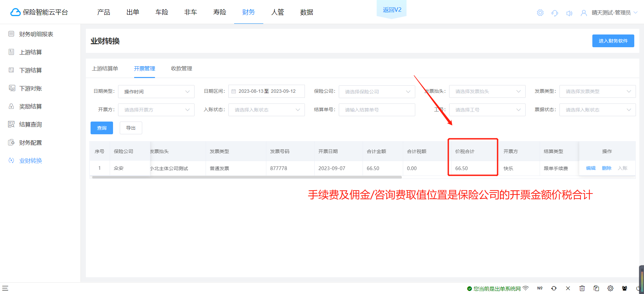This screenshot has width=644, height=294.
Task: Click the speaker announcement icon
Action: [569, 13]
